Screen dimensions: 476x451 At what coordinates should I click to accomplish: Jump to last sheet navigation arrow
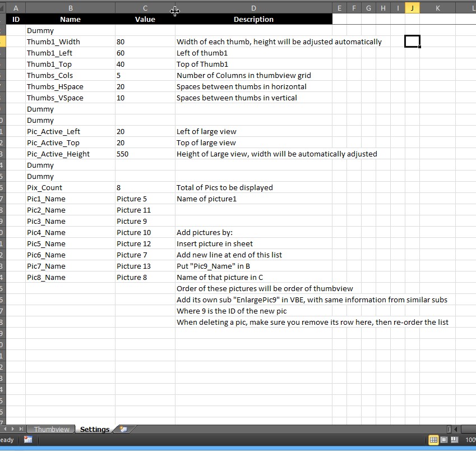(x=21, y=429)
